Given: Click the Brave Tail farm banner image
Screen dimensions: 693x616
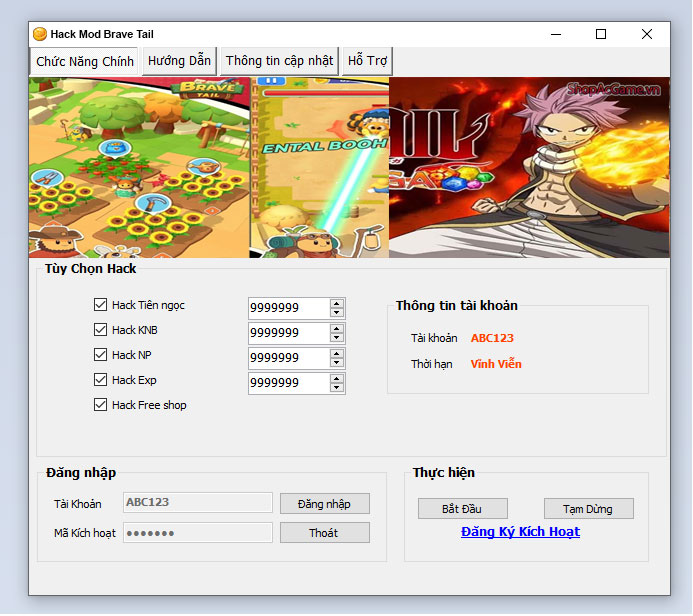Looking at the screenshot, I should pyautogui.click(x=139, y=167).
